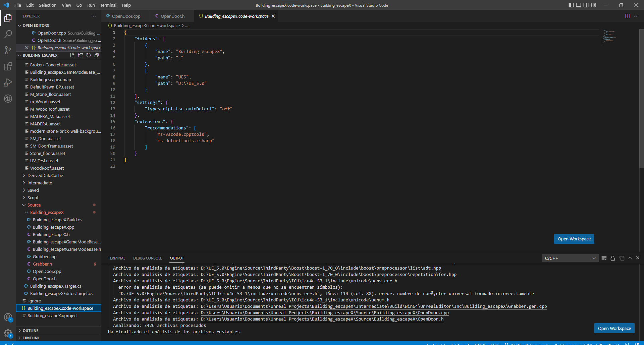Click the Open Workspace button
644x345 pixels.
(574, 238)
